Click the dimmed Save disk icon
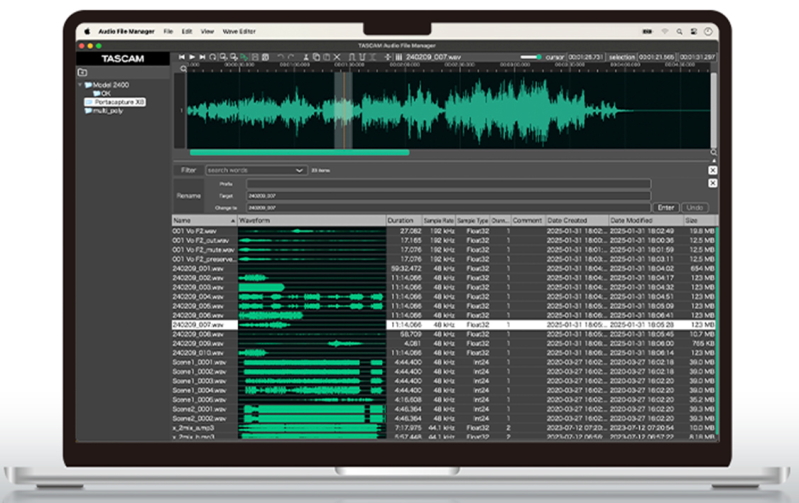This screenshot has width=799, height=503. click(x=255, y=57)
